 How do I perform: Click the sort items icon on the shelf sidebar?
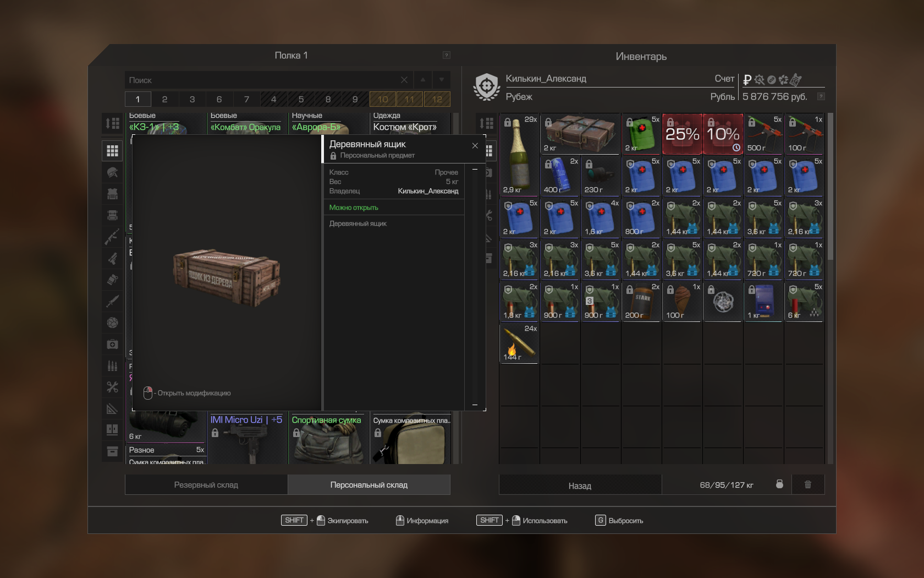[x=112, y=123]
